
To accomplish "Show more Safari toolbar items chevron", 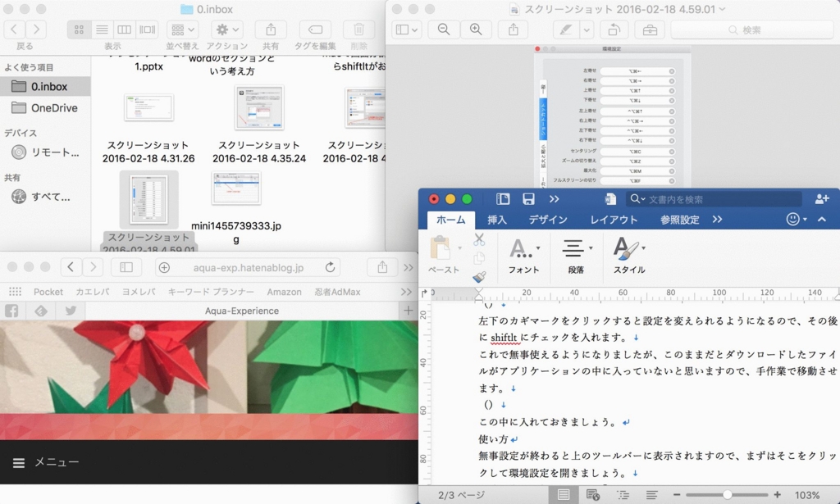I will tap(409, 267).
